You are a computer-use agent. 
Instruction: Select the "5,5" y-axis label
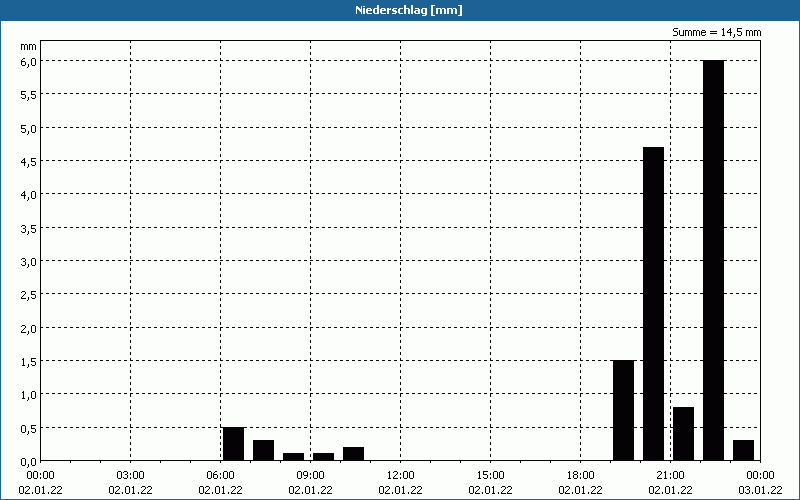pos(29,95)
